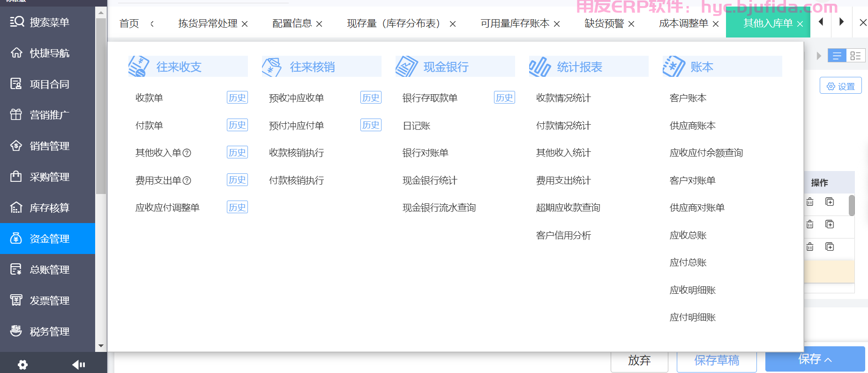Viewport: 868px width, 373px height.
Task: Click the first row copy-add icon
Action: 830,202
